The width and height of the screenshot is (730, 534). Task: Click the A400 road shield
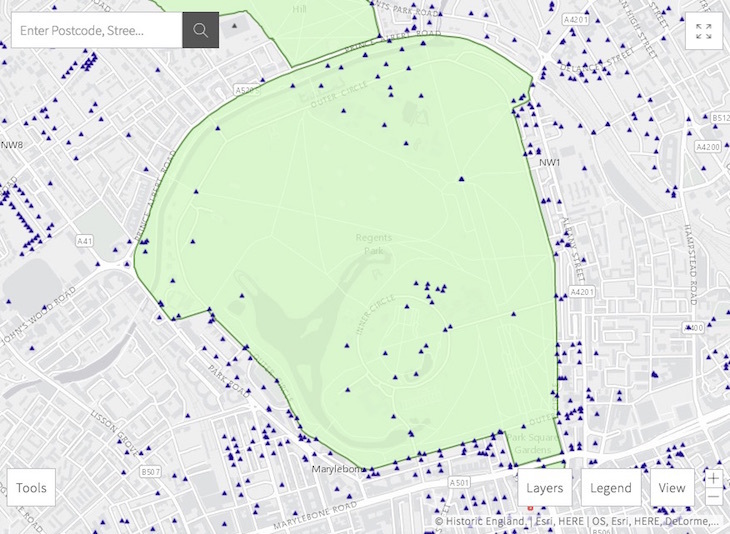692,327
